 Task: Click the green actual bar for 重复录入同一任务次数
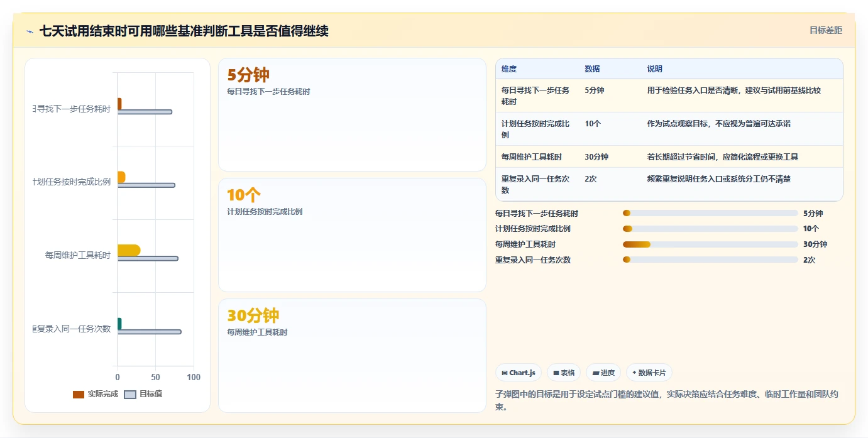(119, 324)
